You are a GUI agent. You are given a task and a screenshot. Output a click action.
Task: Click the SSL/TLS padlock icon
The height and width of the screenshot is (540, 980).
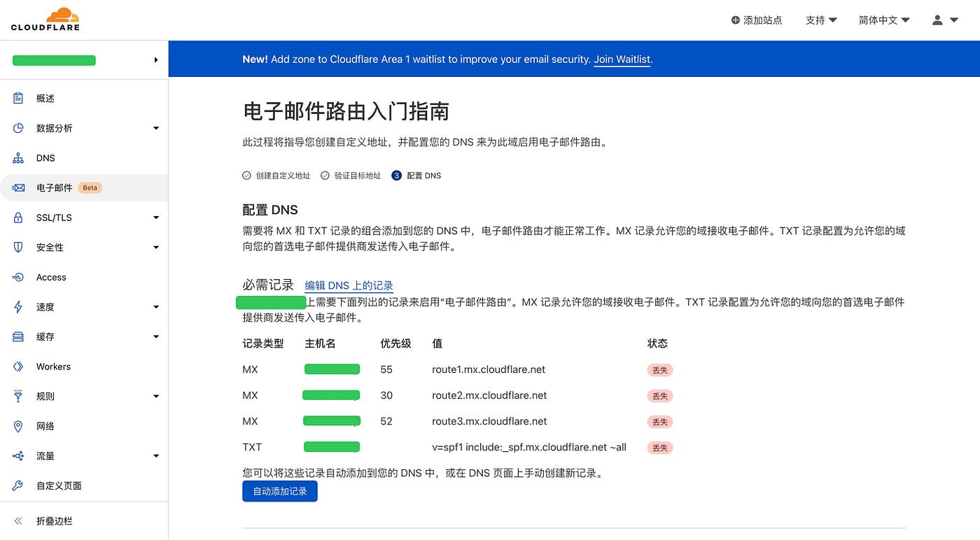(18, 218)
